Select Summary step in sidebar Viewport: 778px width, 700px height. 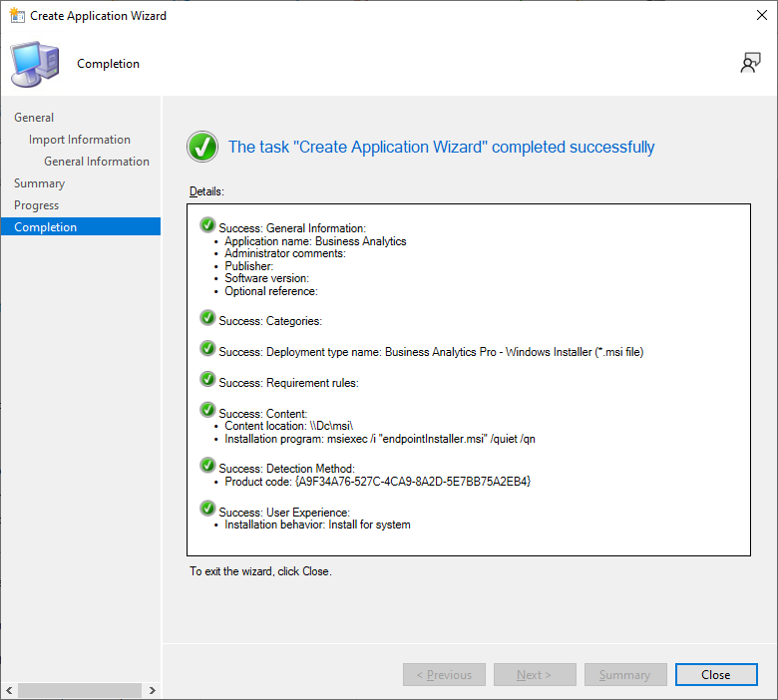39,183
